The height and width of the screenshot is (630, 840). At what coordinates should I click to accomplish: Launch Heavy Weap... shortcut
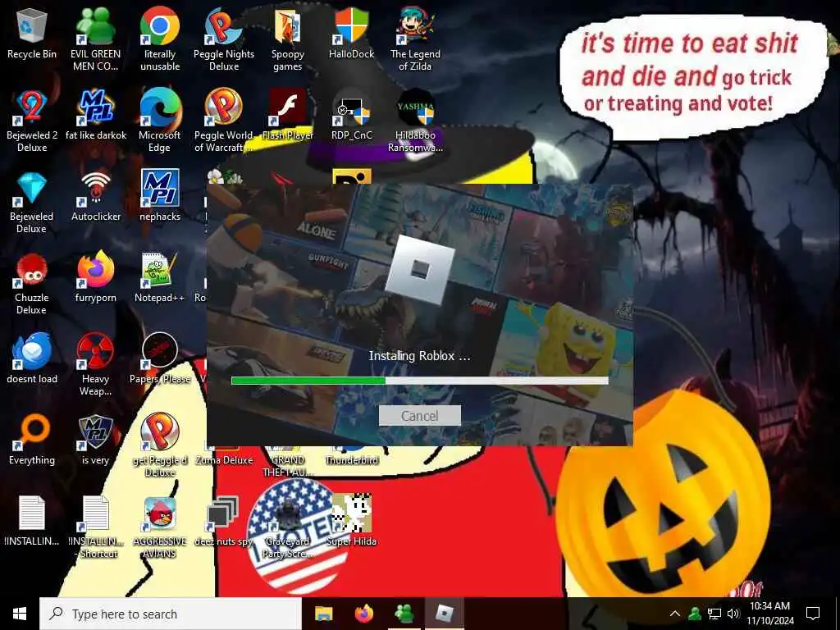click(x=95, y=364)
